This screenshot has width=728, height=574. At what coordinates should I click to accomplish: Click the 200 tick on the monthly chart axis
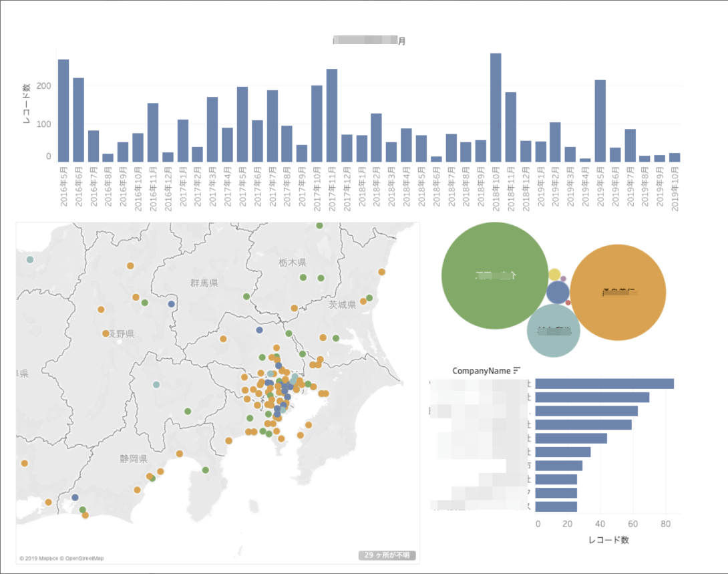[43, 86]
